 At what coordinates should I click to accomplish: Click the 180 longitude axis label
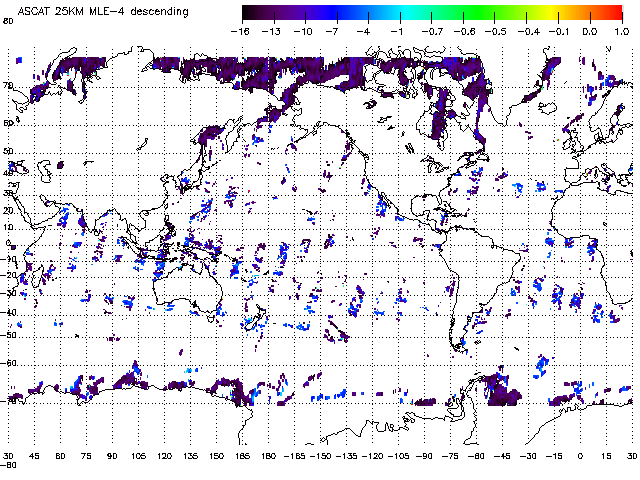pyautogui.click(x=269, y=456)
